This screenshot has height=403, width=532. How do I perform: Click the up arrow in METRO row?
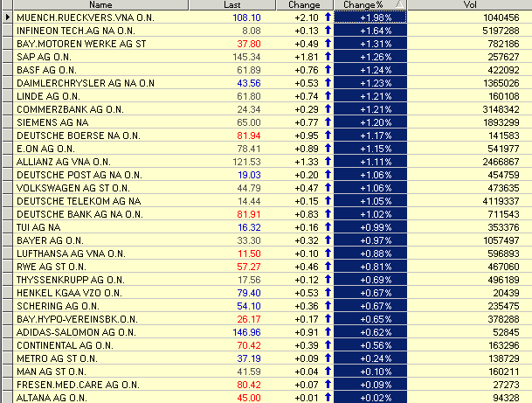[328, 358]
